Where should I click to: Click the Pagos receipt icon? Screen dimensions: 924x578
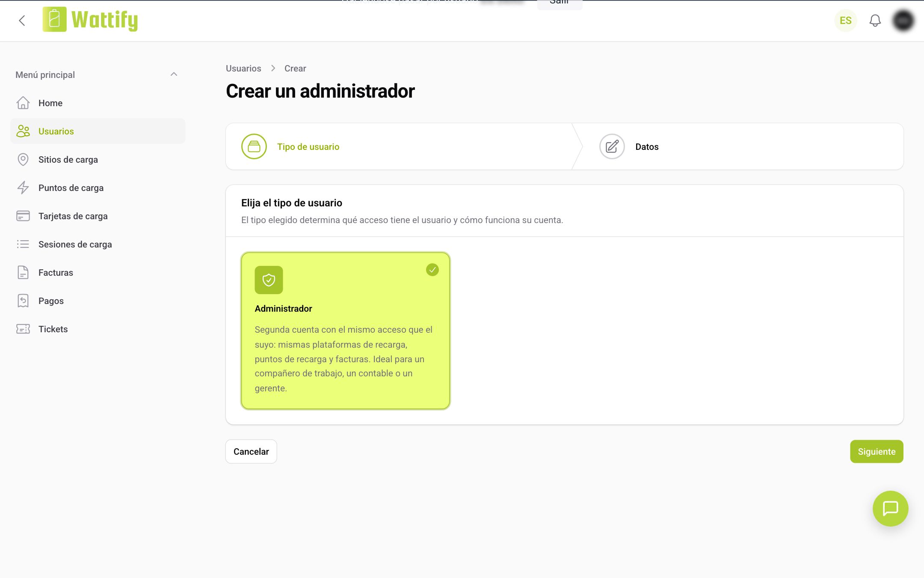click(x=23, y=301)
